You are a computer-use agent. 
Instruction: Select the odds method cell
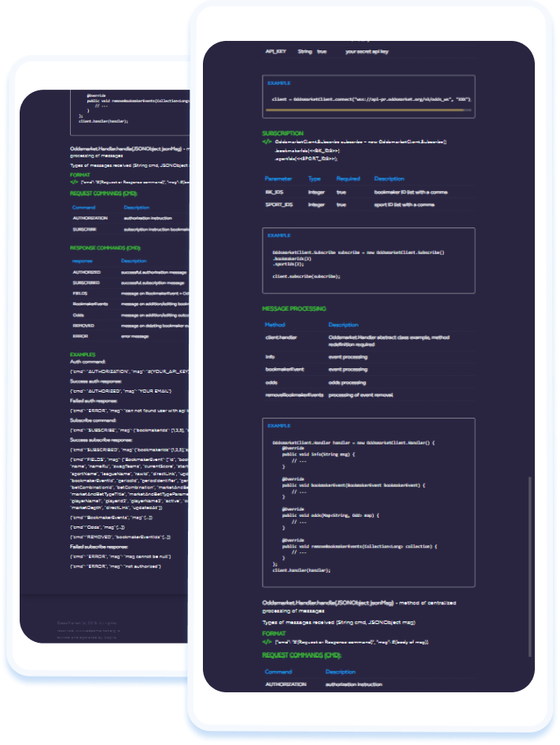271,382
